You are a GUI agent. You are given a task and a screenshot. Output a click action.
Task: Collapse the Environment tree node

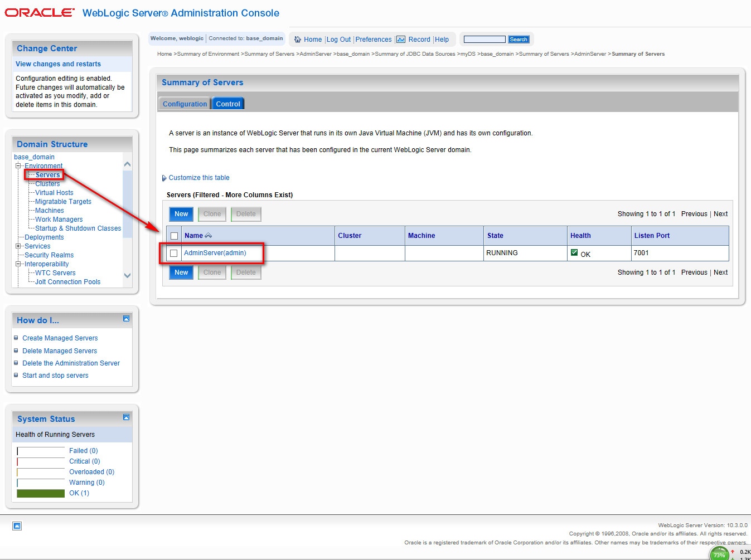(x=18, y=166)
